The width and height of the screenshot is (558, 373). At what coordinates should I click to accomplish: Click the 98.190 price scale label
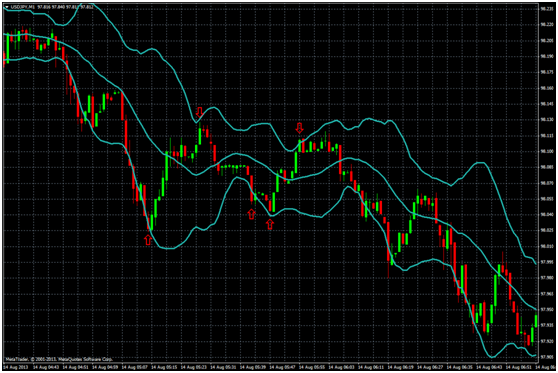click(547, 57)
